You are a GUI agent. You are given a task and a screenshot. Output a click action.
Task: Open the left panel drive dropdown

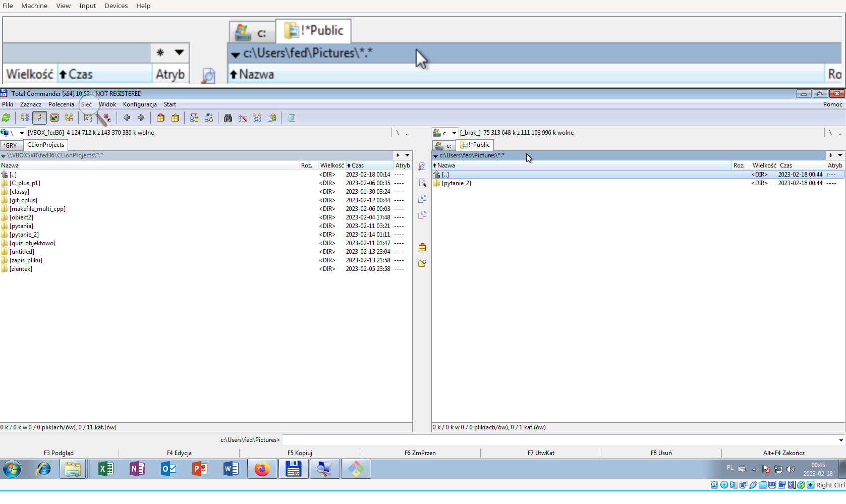tap(22, 133)
